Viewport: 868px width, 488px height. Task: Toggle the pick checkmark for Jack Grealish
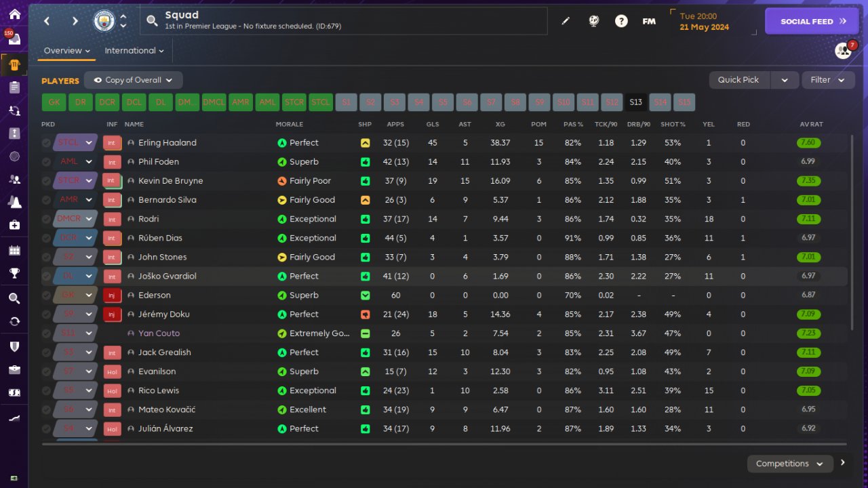click(x=46, y=352)
